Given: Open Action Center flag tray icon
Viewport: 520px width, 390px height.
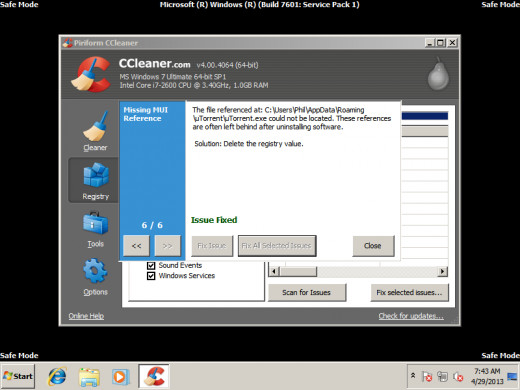Looking at the screenshot, I should tap(427, 377).
